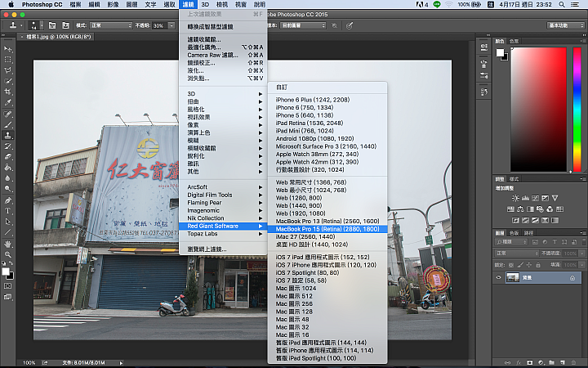Select the History Brush tool
The image size is (588, 368).
tap(8, 146)
